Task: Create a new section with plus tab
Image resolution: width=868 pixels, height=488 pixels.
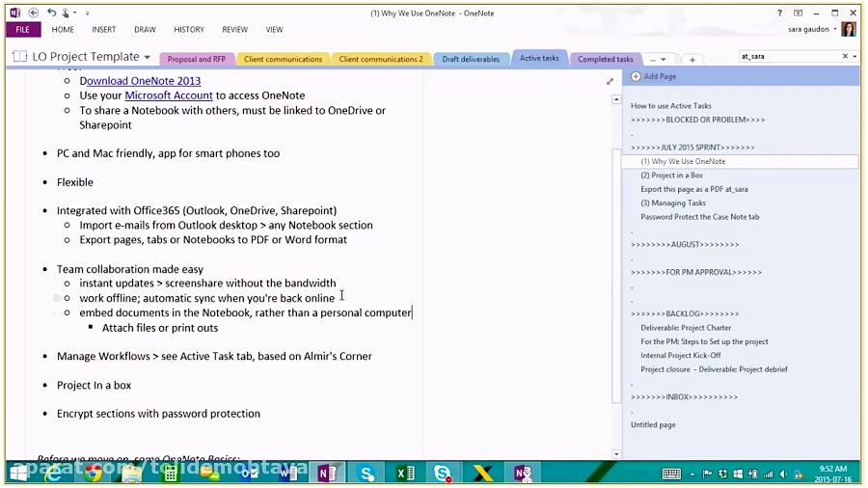Action: pos(692,60)
